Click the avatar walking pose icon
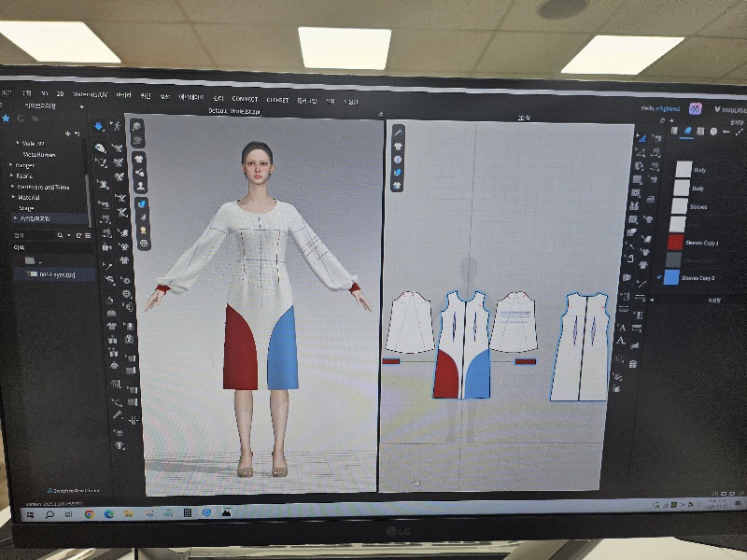The height and width of the screenshot is (560, 747). click(117, 126)
